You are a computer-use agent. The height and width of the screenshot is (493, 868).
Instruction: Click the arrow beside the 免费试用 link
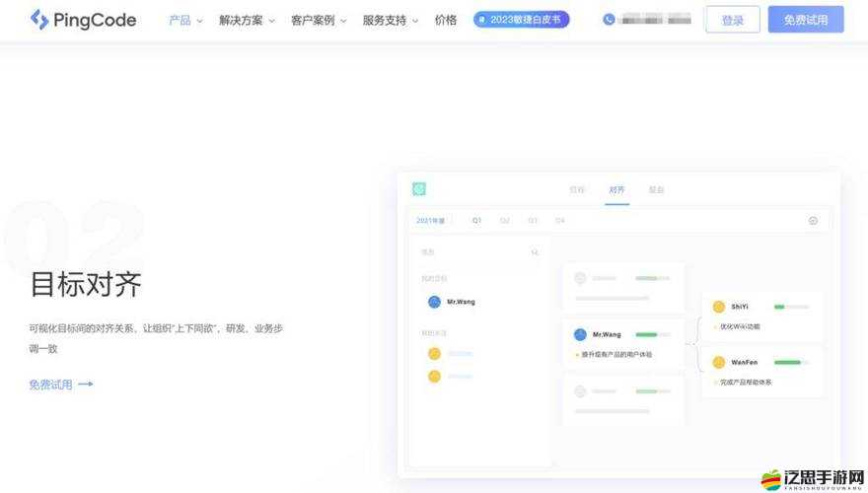[x=85, y=384]
